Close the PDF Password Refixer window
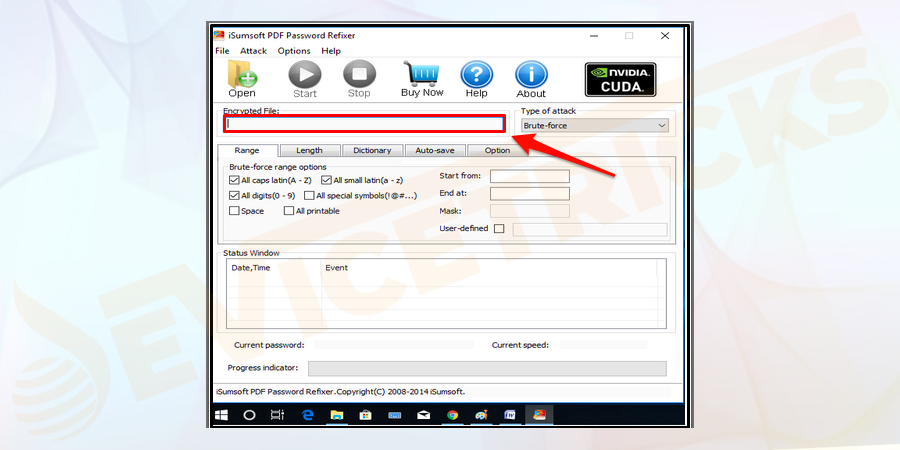 coord(665,36)
